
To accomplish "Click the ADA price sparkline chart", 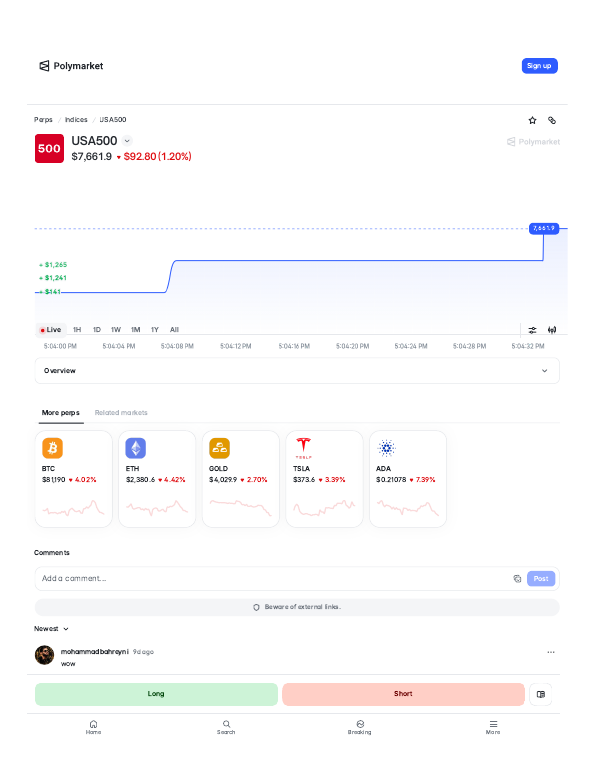I will coord(407,508).
